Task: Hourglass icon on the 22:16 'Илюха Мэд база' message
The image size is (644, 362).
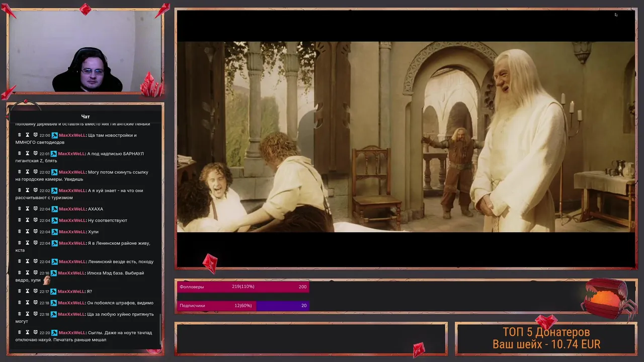Action: coord(28,273)
